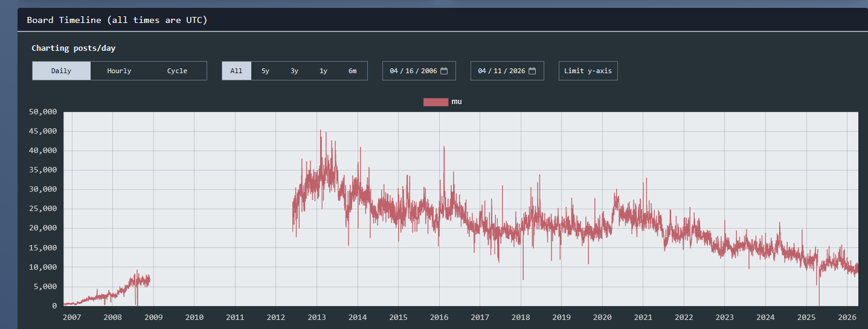Click the 25,000 y-axis label

(43, 209)
